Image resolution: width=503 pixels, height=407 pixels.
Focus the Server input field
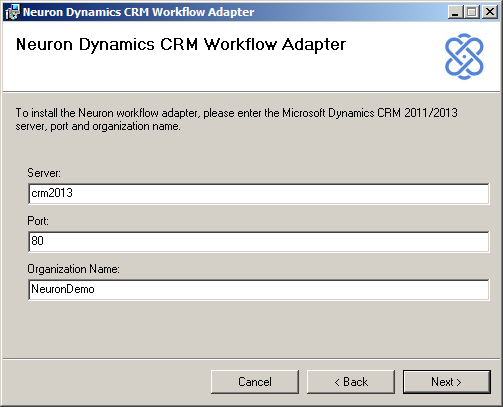tap(259, 194)
